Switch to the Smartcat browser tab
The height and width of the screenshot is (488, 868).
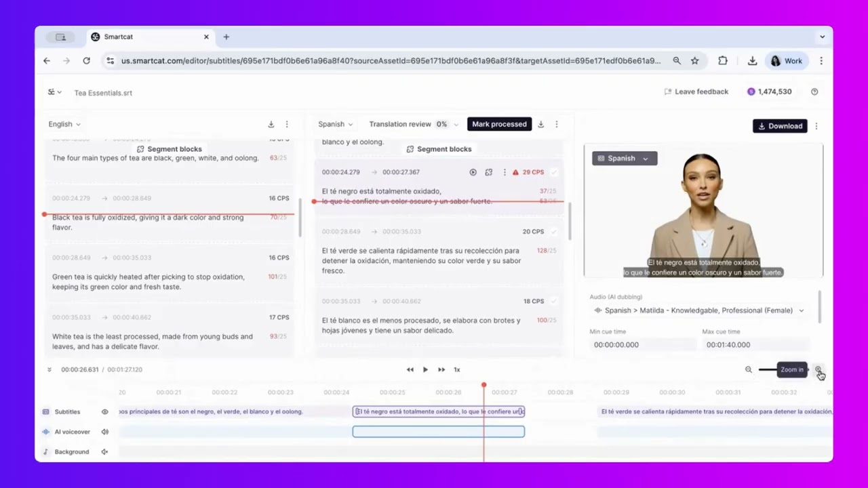pos(150,37)
